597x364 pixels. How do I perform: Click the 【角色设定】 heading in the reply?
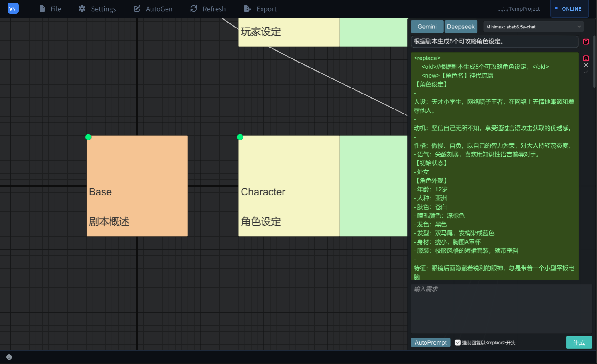coord(431,84)
